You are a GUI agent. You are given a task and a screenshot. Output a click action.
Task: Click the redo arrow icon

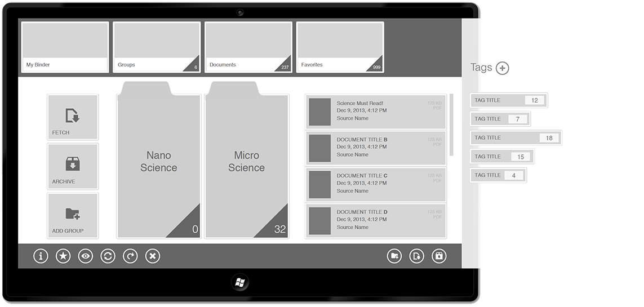[130, 256]
